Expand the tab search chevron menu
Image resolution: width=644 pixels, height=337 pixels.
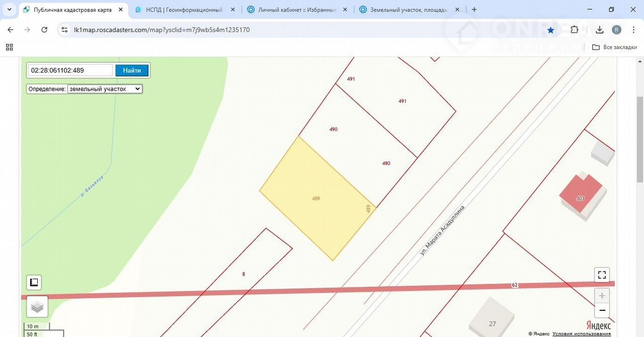point(9,10)
